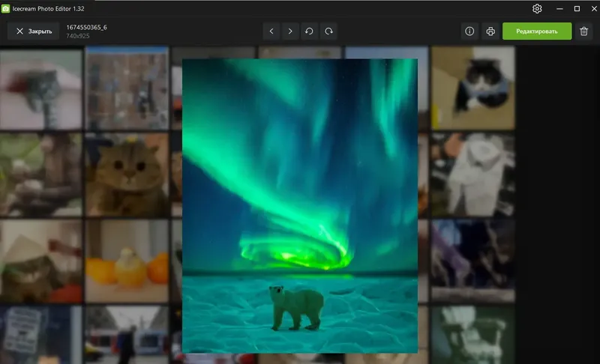Select the white hoodie thumbnail
Viewport: 600px width, 364px height.
click(473, 175)
